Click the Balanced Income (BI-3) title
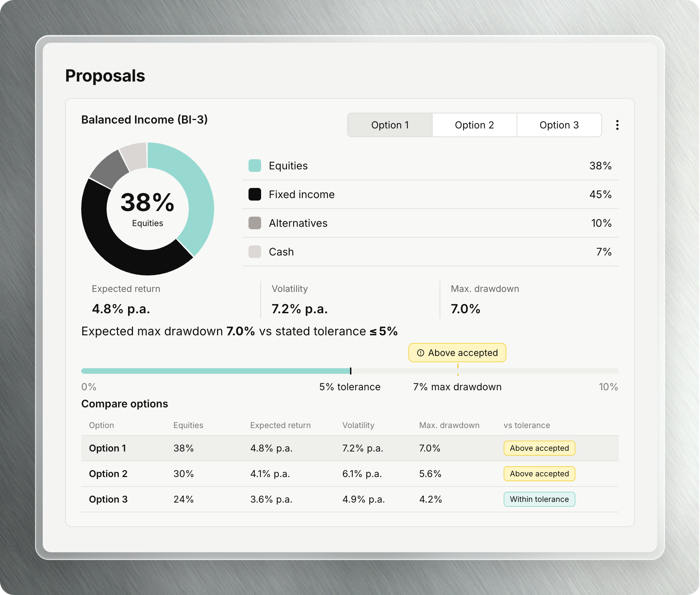Image resolution: width=700 pixels, height=595 pixels. 144,120
